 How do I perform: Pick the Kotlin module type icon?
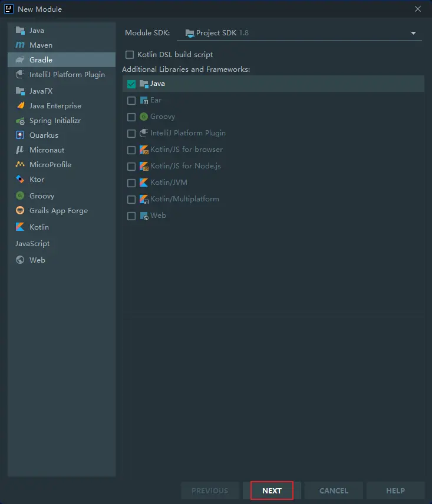(x=20, y=227)
